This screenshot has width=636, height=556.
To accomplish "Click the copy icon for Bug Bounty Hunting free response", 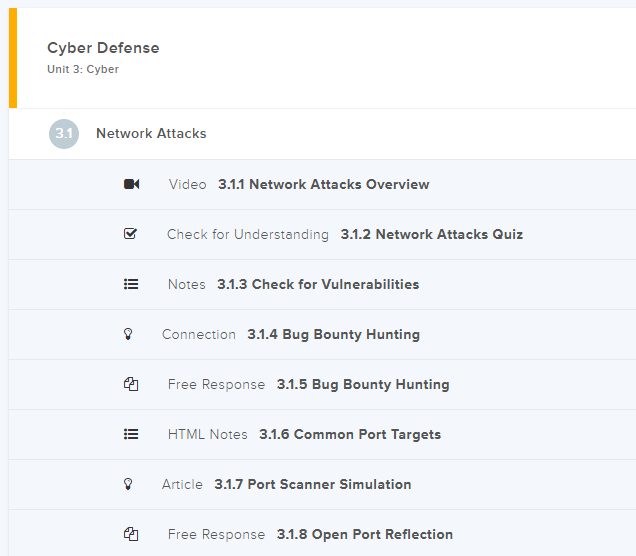I will pyautogui.click(x=131, y=384).
